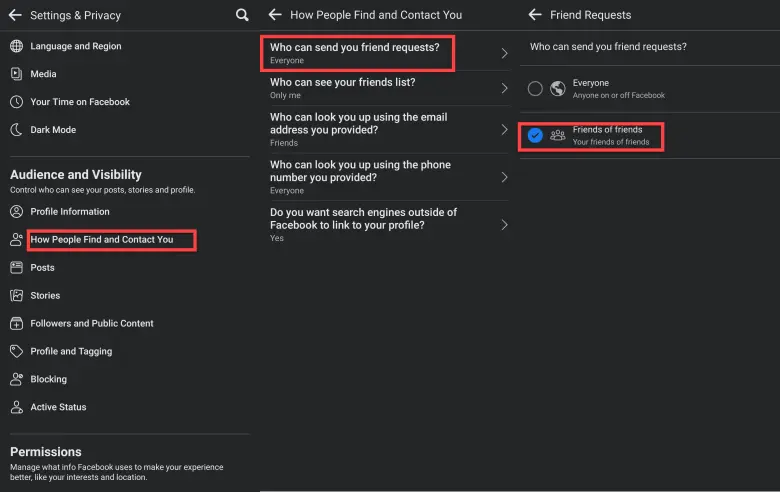Open Followers and Public Content

(x=92, y=323)
